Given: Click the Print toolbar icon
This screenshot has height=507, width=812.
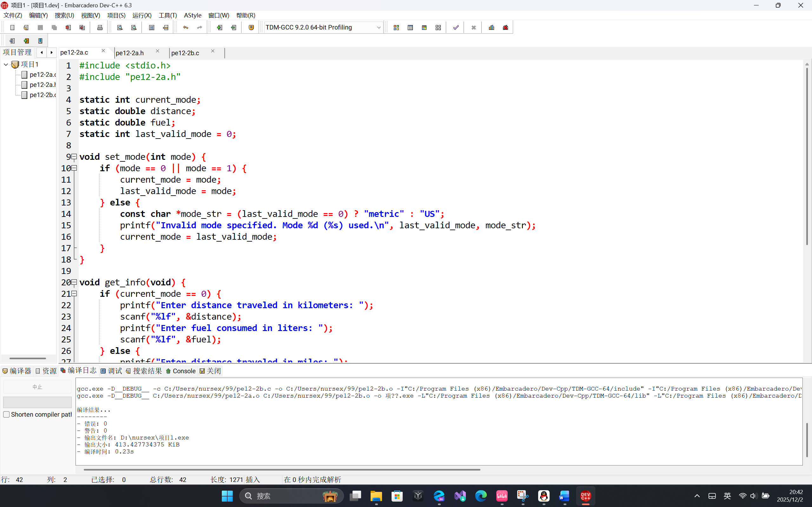Looking at the screenshot, I should coord(100,28).
